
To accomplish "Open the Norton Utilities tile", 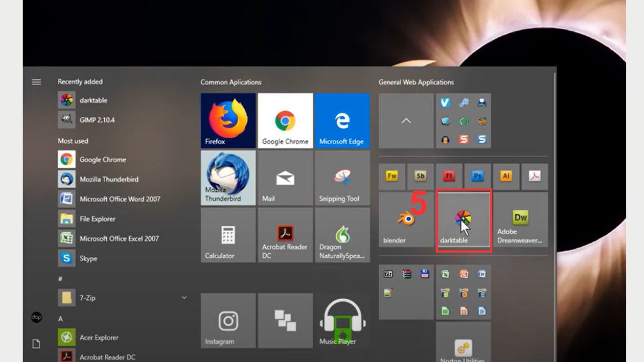I will click(464, 342).
